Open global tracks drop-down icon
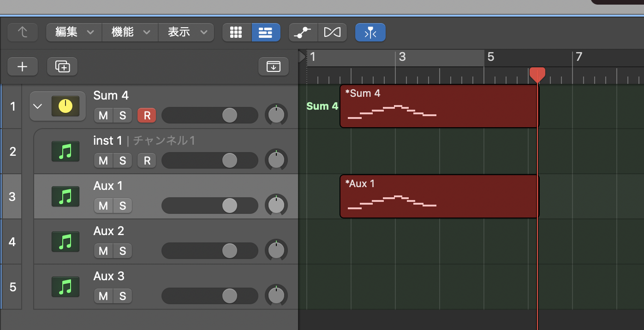 click(x=273, y=67)
